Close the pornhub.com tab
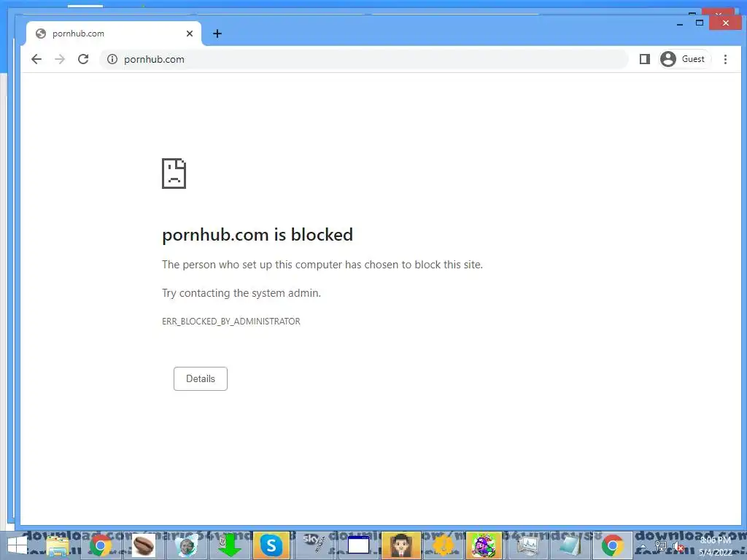The width and height of the screenshot is (747, 560). 190,34
